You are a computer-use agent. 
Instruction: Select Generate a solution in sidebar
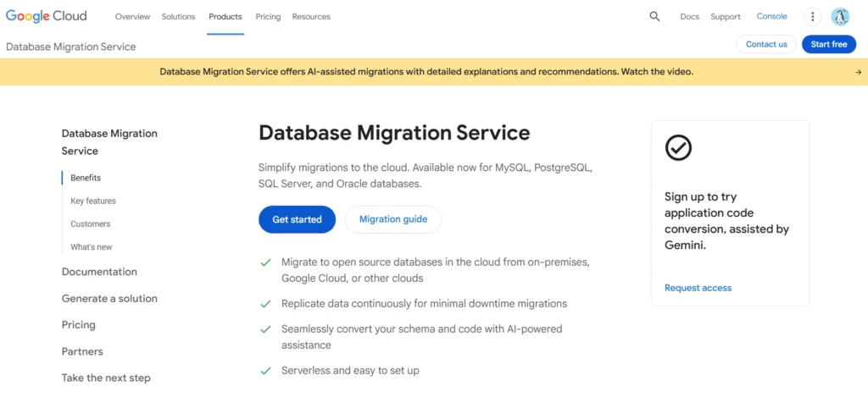pos(109,299)
